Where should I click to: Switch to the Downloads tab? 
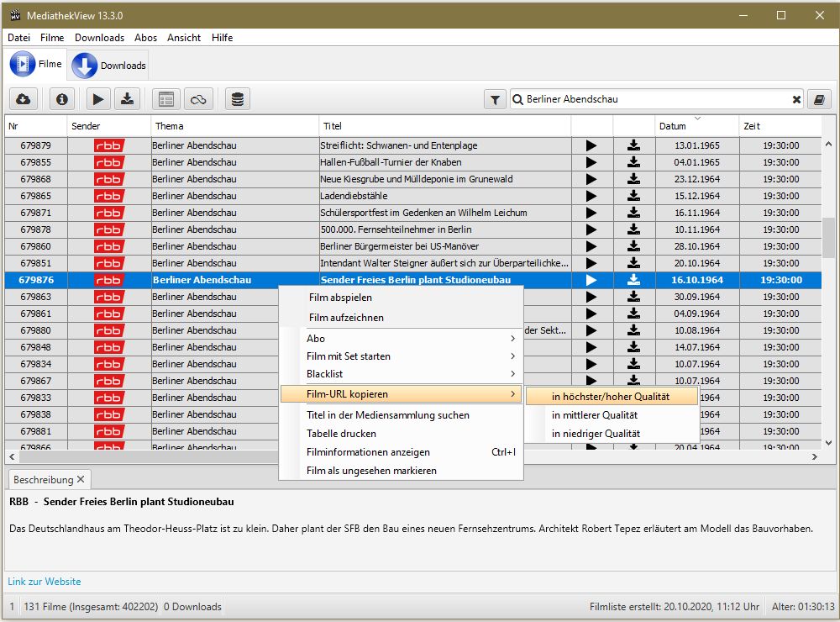click(x=108, y=66)
